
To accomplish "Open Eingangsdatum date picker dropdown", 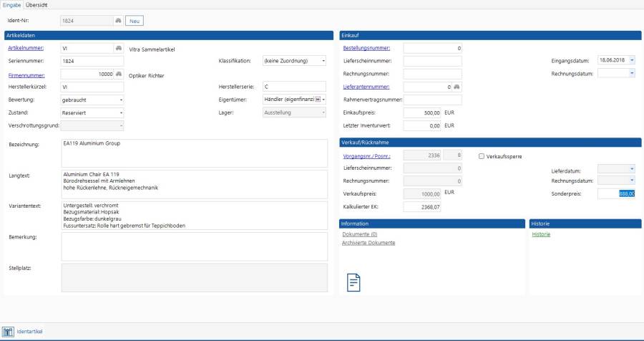I will pyautogui.click(x=631, y=61).
